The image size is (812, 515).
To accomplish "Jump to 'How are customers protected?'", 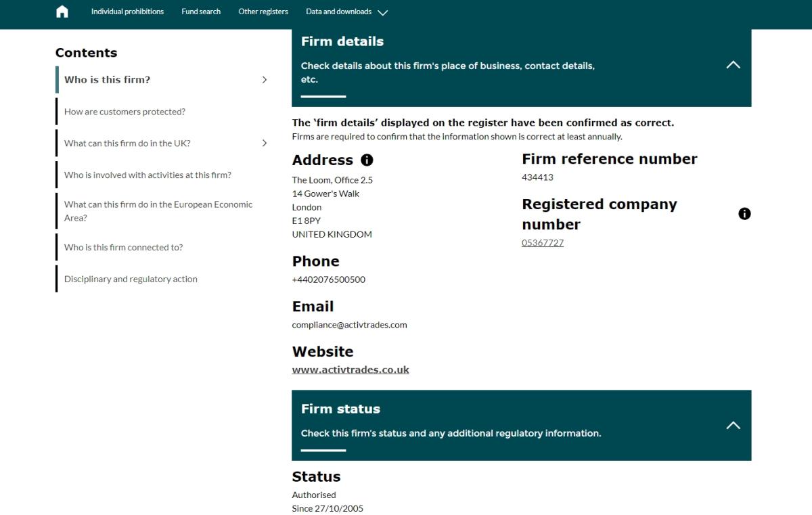I will tap(125, 112).
